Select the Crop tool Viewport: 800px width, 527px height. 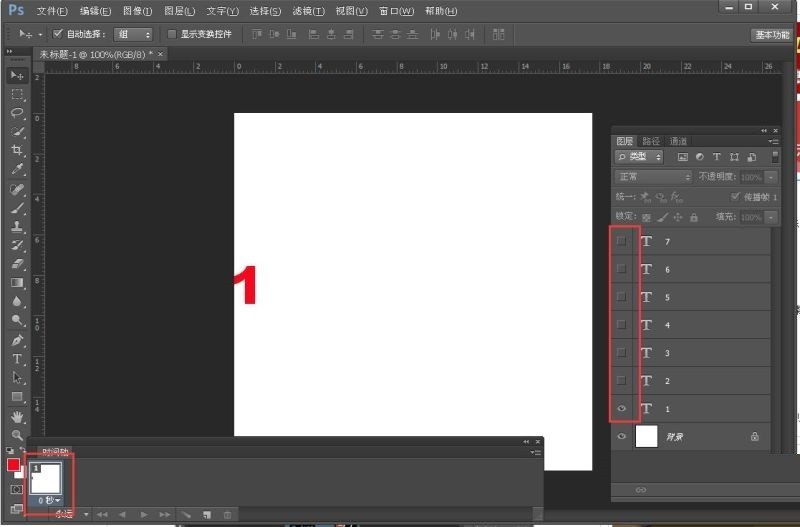click(x=17, y=150)
